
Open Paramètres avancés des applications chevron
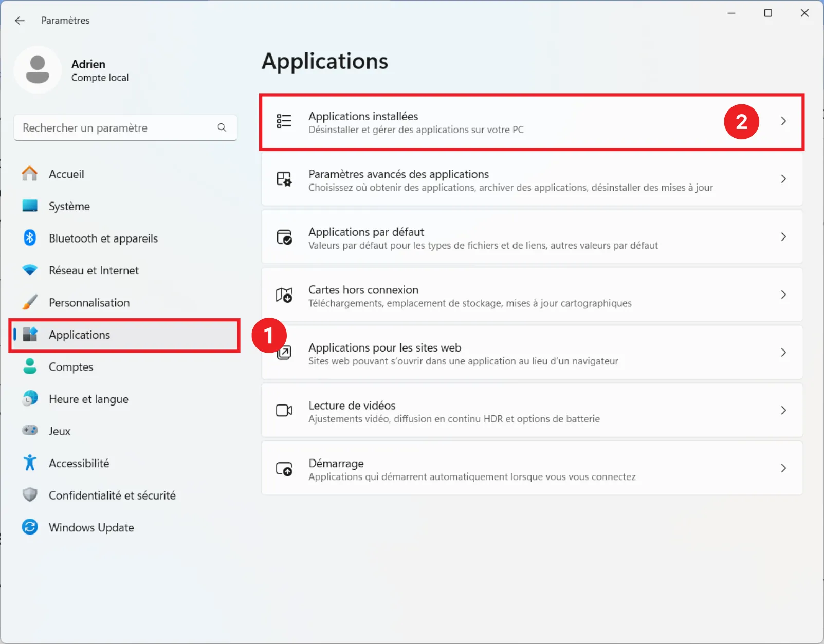pos(783,179)
